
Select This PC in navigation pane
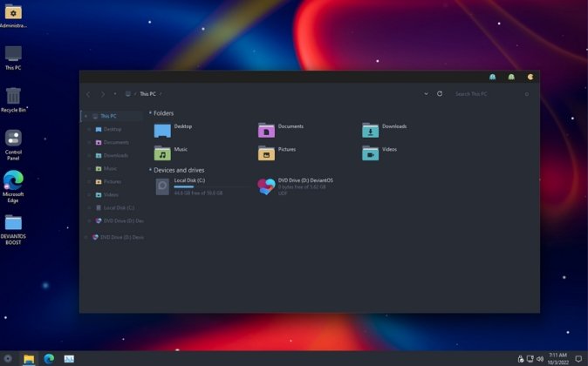108,116
